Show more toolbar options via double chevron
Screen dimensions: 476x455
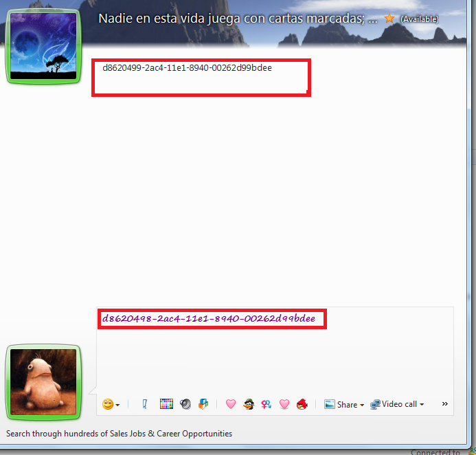[444, 404]
